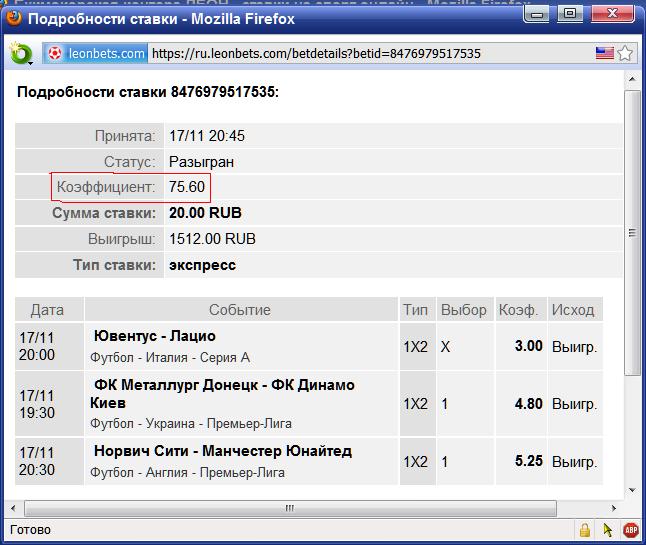
Task: Click the yellow cursor icon in status bar
Action: point(607,530)
